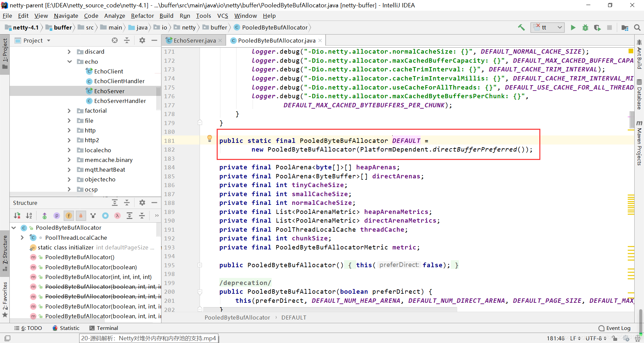Open Project panel settings gear

[142, 40]
